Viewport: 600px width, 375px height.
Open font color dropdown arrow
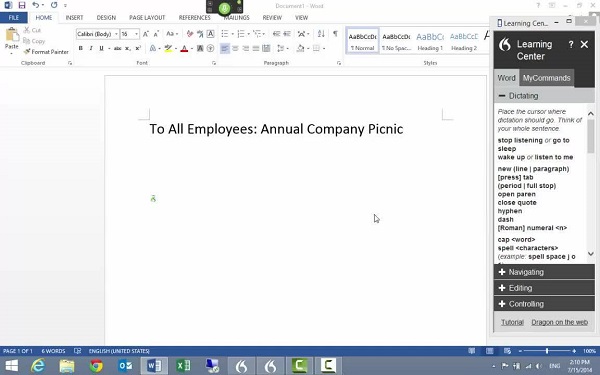pyautogui.click(x=192, y=49)
